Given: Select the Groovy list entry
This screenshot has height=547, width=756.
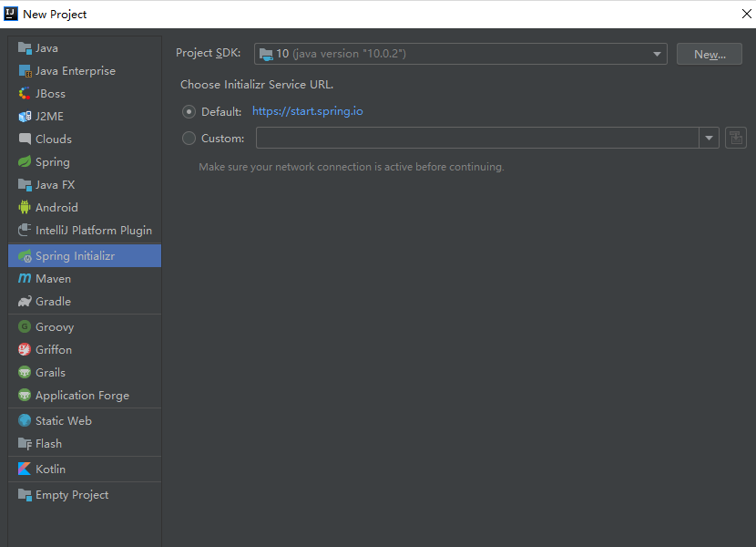Looking at the screenshot, I should tap(85, 327).
